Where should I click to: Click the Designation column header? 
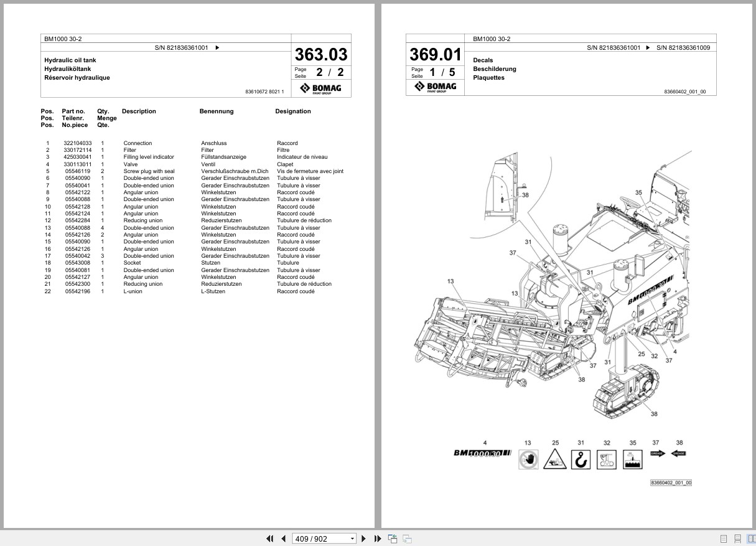point(293,111)
